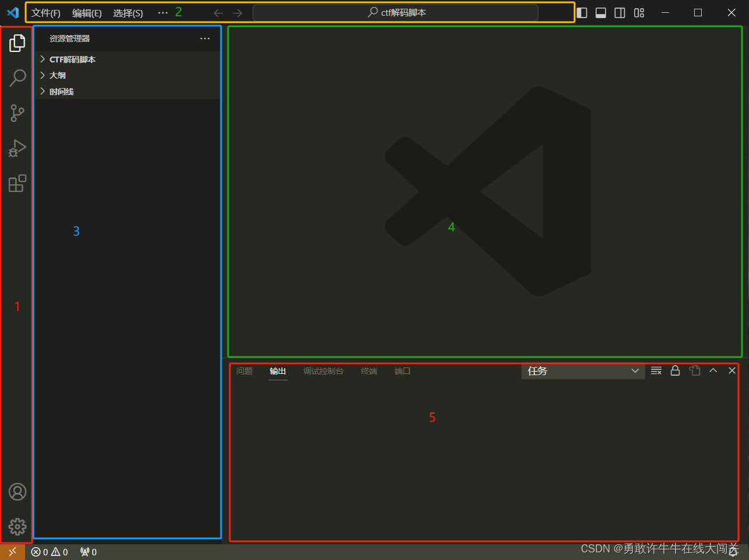Open the Accounts menu icon
This screenshot has height=560, width=749.
click(17, 492)
